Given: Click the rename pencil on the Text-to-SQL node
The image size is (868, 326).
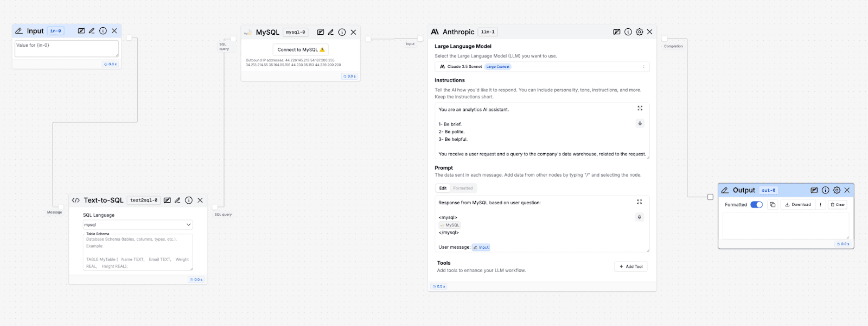Looking at the screenshot, I should pos(177,200).
